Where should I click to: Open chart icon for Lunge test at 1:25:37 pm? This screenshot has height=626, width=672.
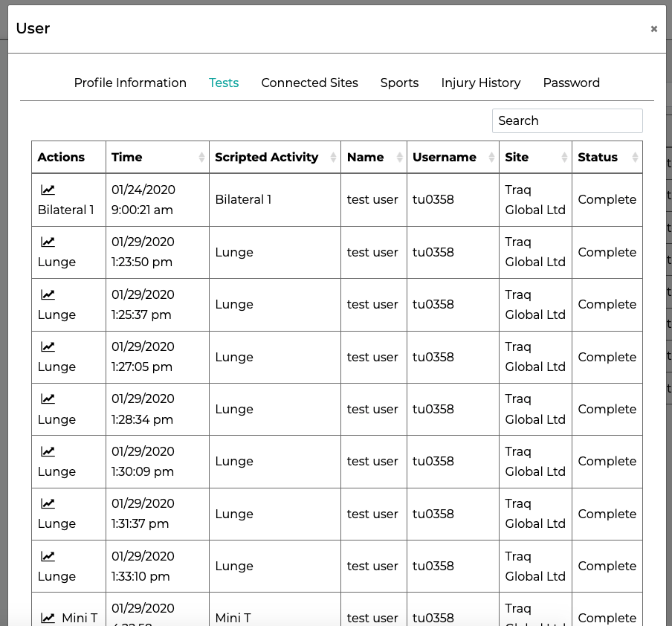[48, 294]
